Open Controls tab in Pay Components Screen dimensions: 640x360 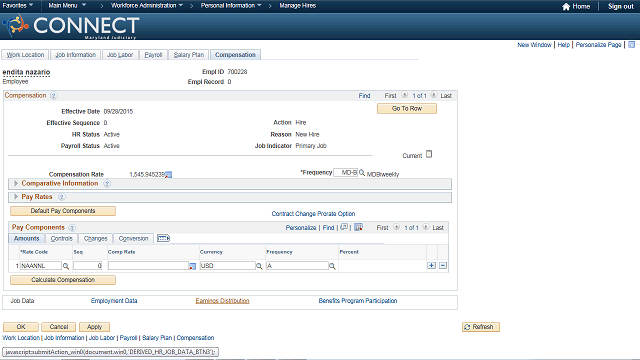[62, 238]
